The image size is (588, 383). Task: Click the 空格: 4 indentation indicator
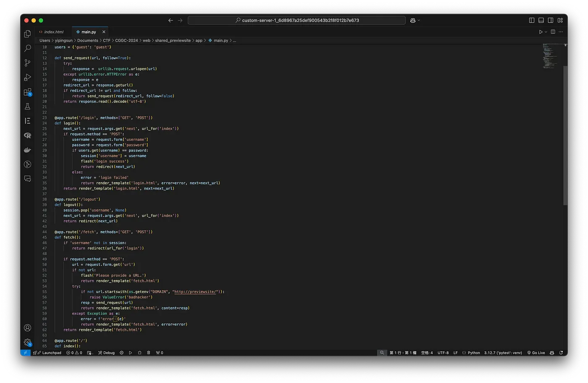click(427, 353)
